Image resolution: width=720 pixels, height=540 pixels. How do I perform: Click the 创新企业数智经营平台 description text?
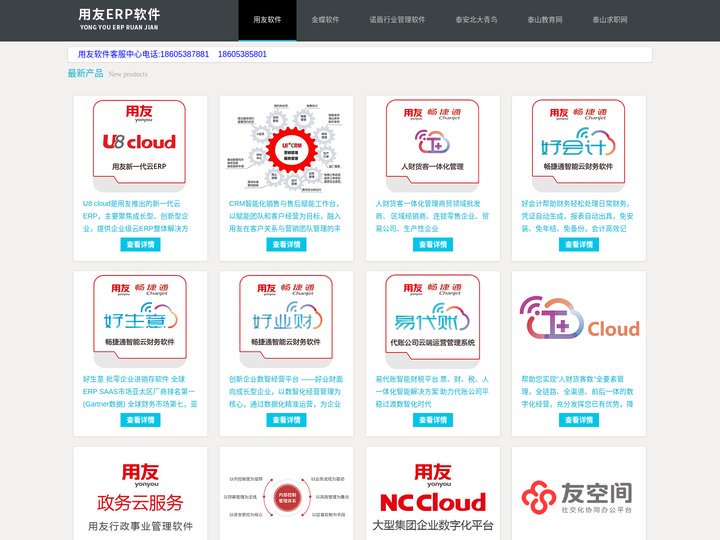(x=286, y=392)
